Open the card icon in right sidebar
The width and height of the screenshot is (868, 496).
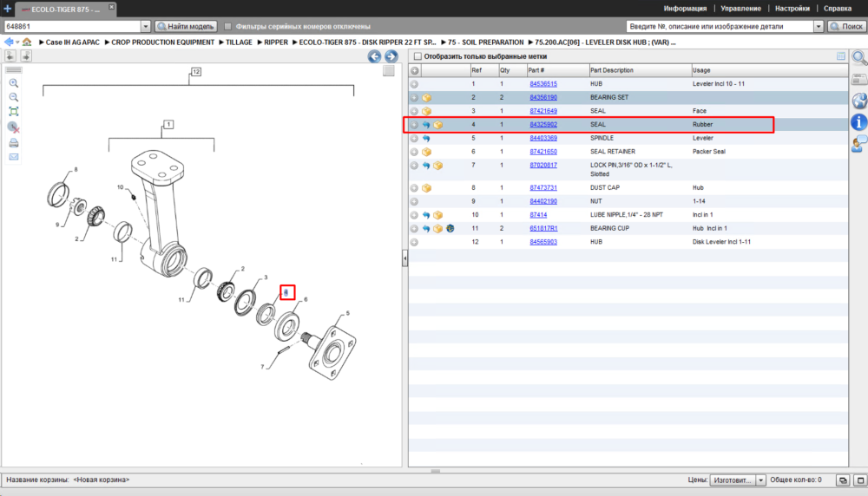(859, 80)
